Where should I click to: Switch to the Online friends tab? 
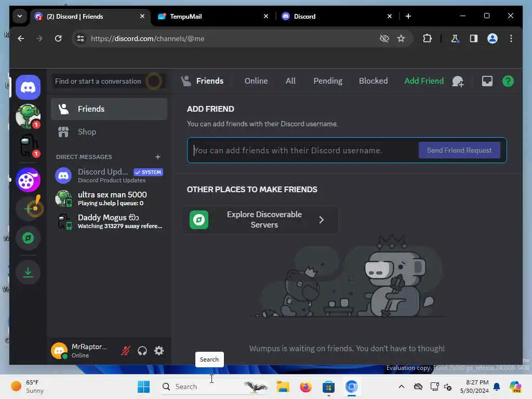pos(256,81)
